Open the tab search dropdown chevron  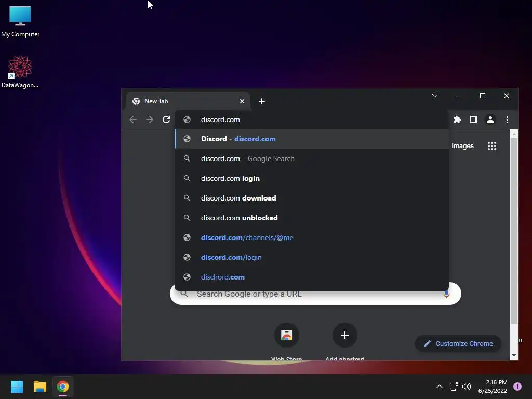(435, 96)
